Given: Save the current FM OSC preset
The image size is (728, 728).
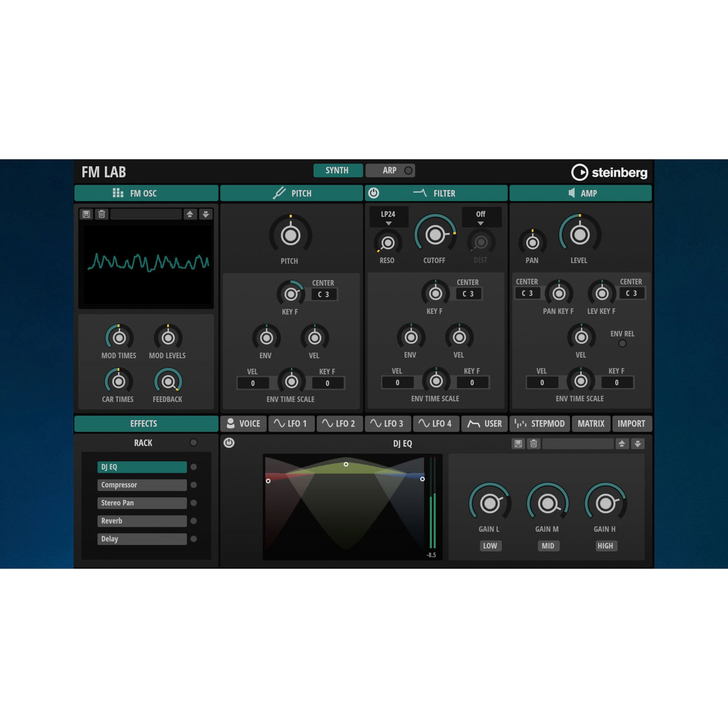Looking at the screenshot, I should click(86, 214).
